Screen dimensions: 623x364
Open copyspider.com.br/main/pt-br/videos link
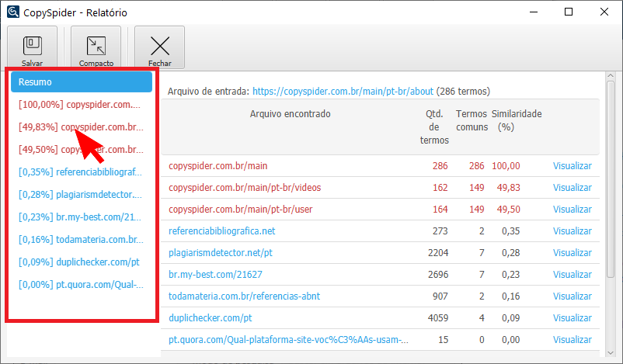pos(245,187)
